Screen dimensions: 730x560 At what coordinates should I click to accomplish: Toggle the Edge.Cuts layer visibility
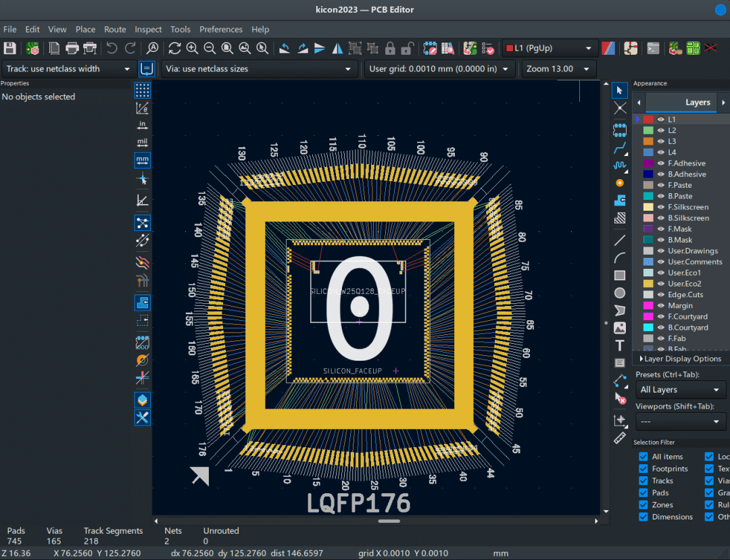pyautogui.click(x=661, y=295)
